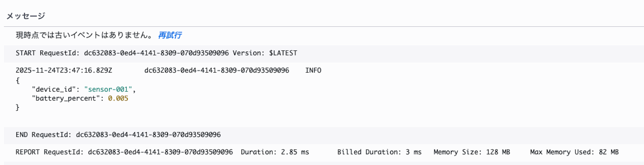Click the "device_id" JSON key
Image resolution: width=644 pixels, height=165 pixels.
click(x=53, y=89)
